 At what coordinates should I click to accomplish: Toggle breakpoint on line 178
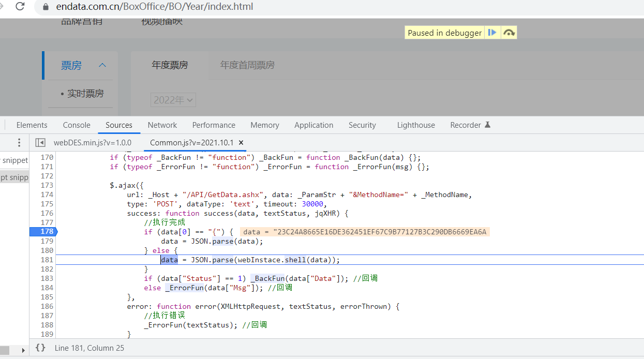click(43, 232)
